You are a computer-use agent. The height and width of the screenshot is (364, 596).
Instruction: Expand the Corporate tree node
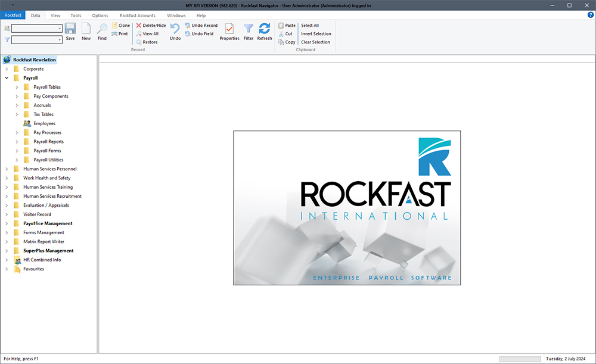7,69
